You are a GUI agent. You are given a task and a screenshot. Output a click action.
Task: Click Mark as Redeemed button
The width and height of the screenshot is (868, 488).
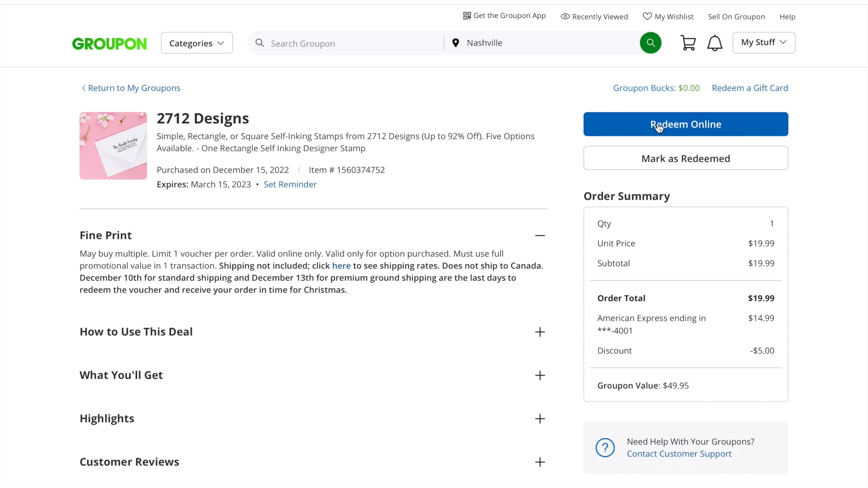click(x=685, y=158)
